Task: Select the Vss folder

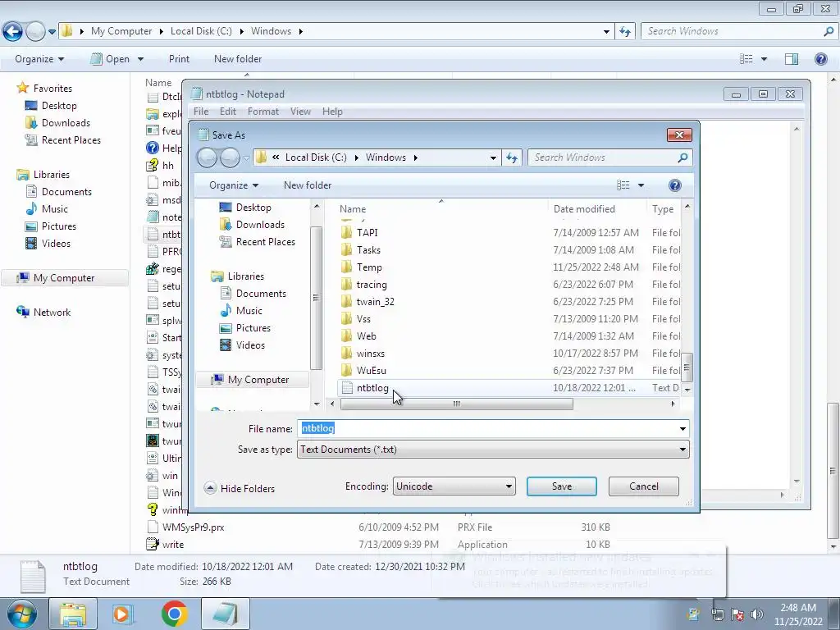Action: click(363, 319)
